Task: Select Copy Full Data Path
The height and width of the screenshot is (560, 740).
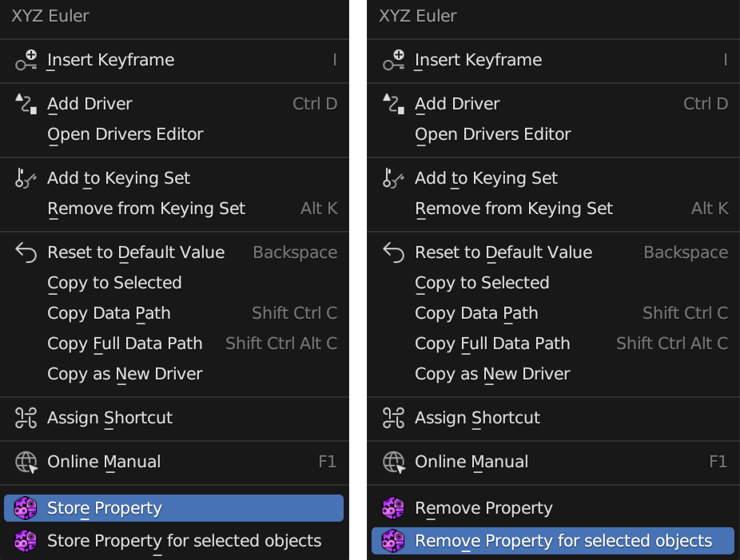Action: click(x=124, y=343)
